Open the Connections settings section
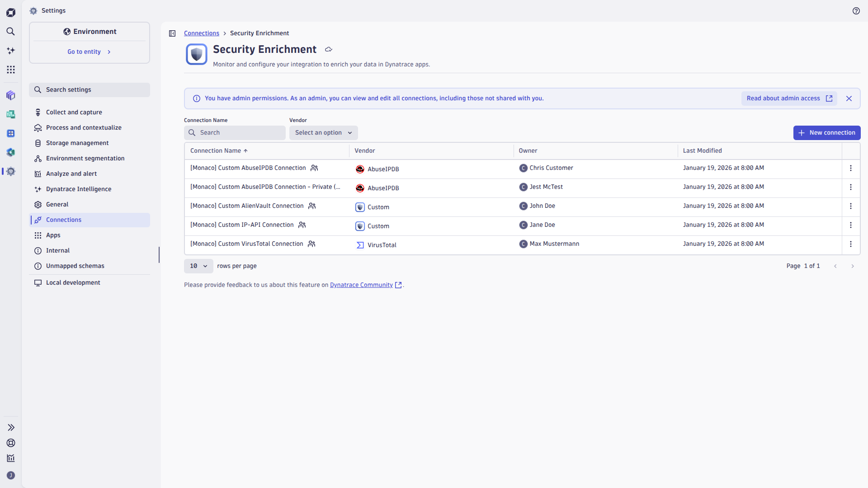This screenshot has height=488, width=868. point(64,220)
